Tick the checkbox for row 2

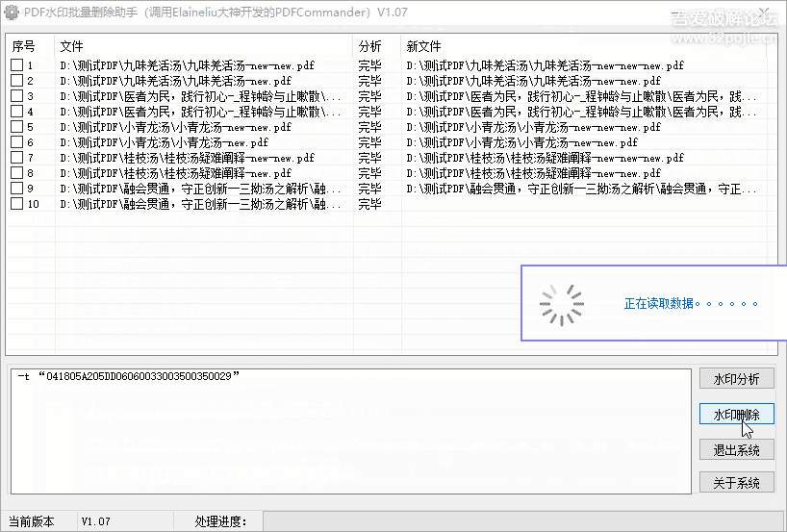[17, 80]
